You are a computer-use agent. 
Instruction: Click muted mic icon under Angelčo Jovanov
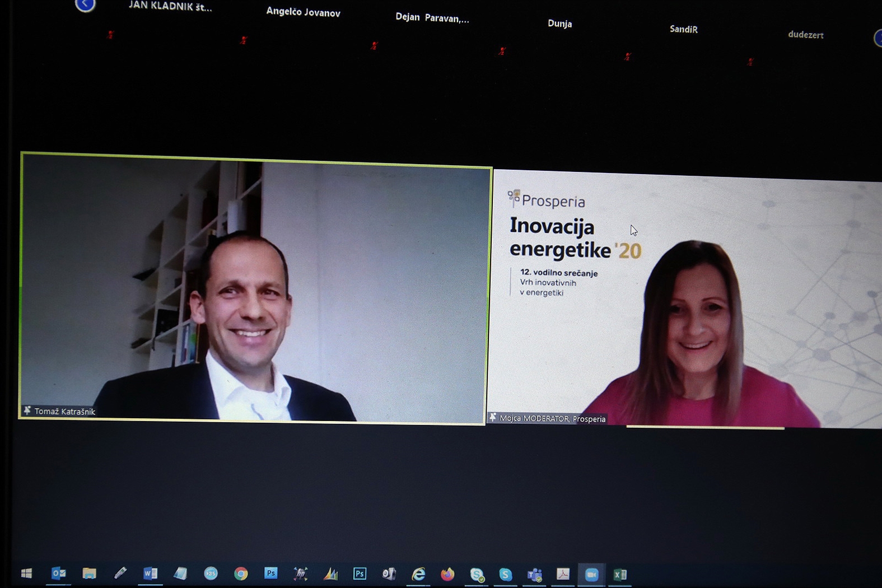tap(243, 40)
